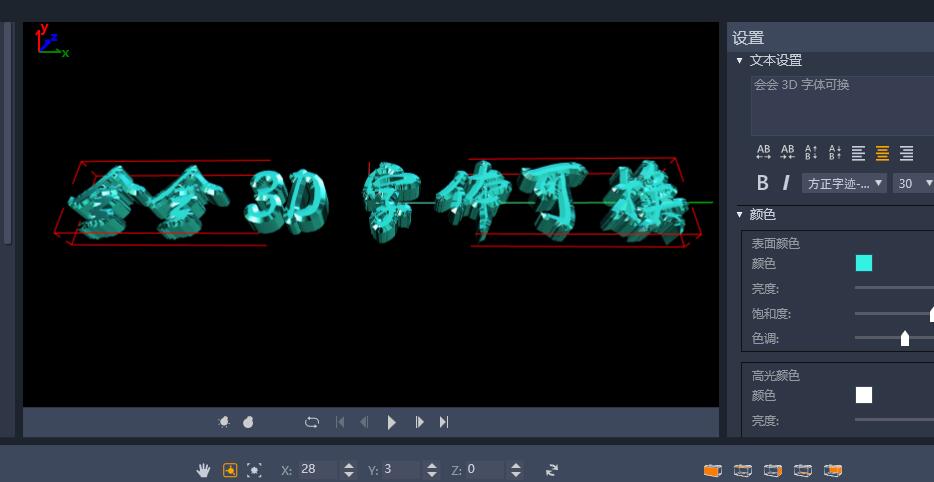Click the text box containing 会会 3D 字体可换
Image resolution: width=934 pixels, height=482 pixels.
(842, 106)
